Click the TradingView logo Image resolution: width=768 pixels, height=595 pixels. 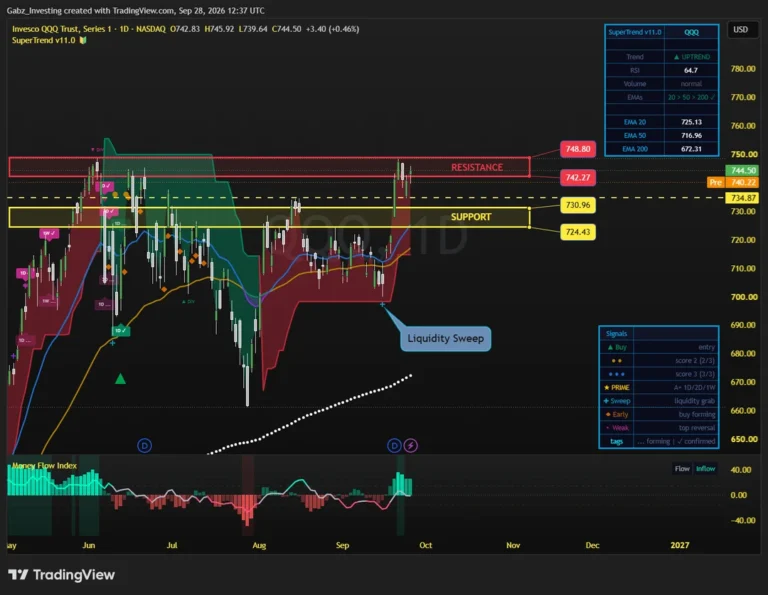pos(62,574)
